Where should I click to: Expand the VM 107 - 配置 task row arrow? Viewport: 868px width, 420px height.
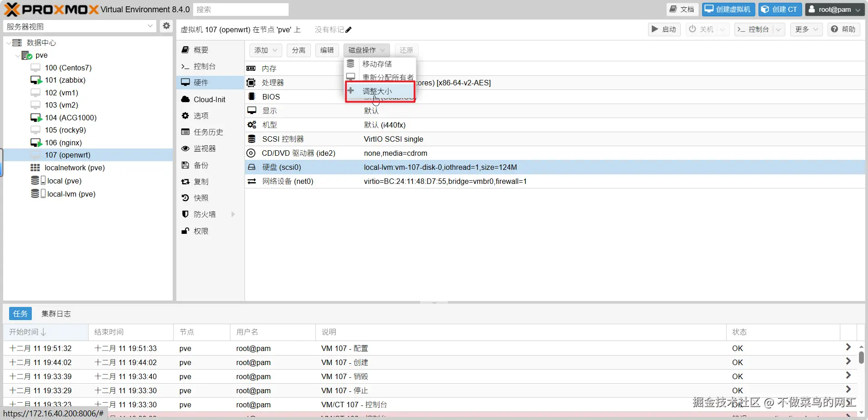click(848, 347)
